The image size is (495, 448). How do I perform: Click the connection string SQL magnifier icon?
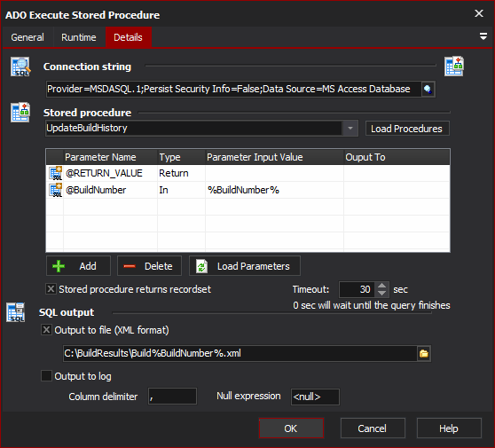[20, 67]
